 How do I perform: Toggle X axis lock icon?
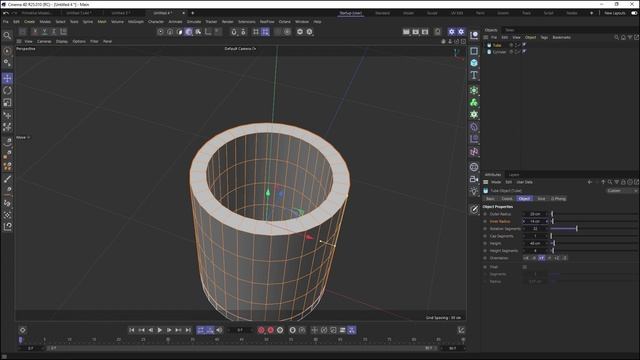[35, 32]
